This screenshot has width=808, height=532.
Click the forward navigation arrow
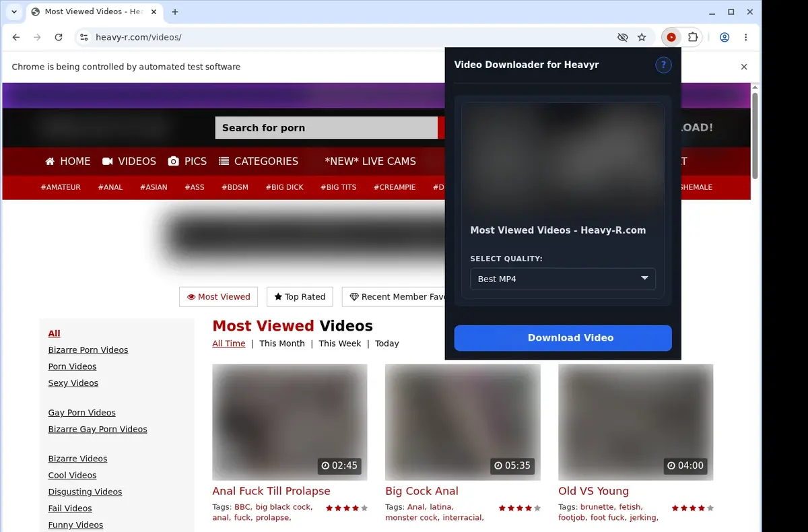(37, 38)
